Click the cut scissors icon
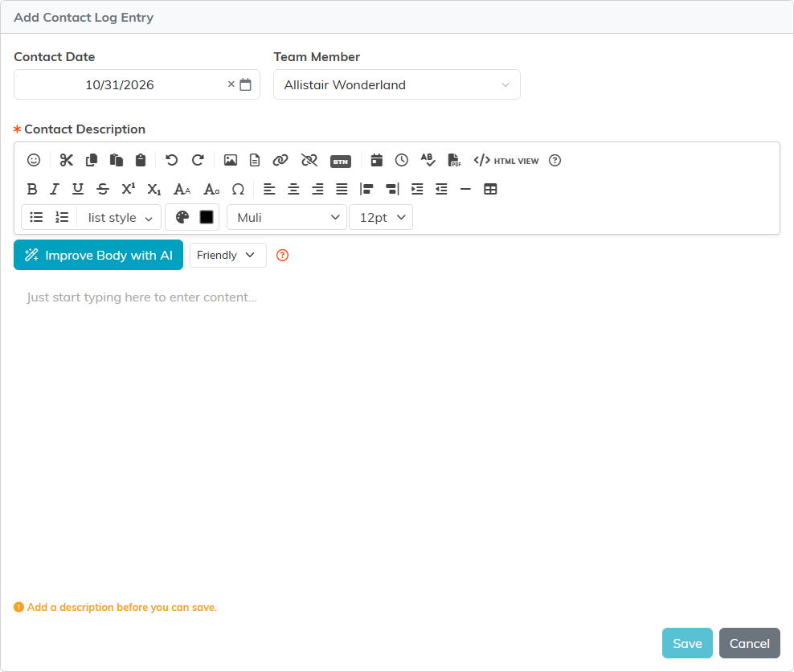 pyautogui.click(x=67, y=160)
